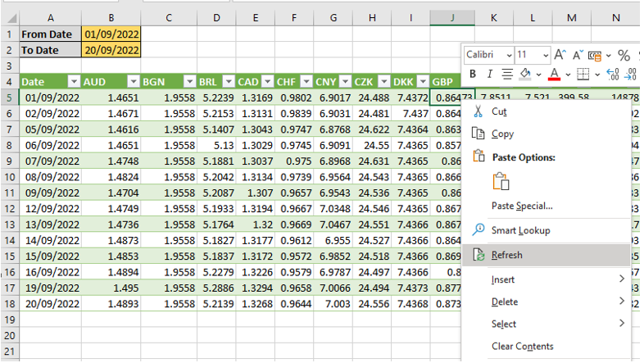Open the Date column filter dropdown
644x363 pixels.
coord(74,82)
